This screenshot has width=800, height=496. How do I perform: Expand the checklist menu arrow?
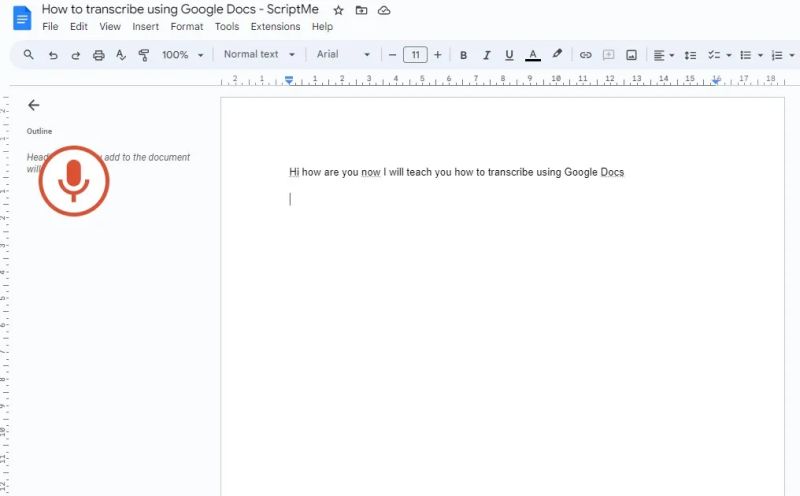coord(729,55)
